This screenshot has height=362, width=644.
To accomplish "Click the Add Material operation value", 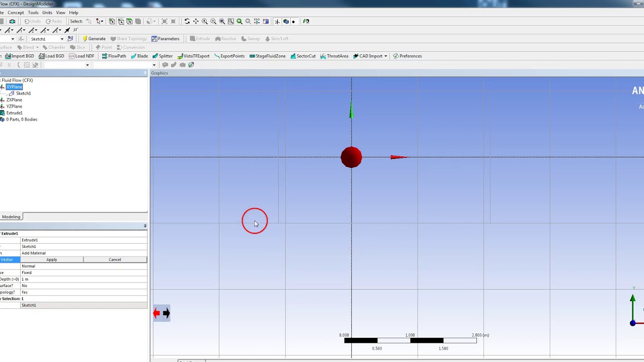I will point(84,253).
